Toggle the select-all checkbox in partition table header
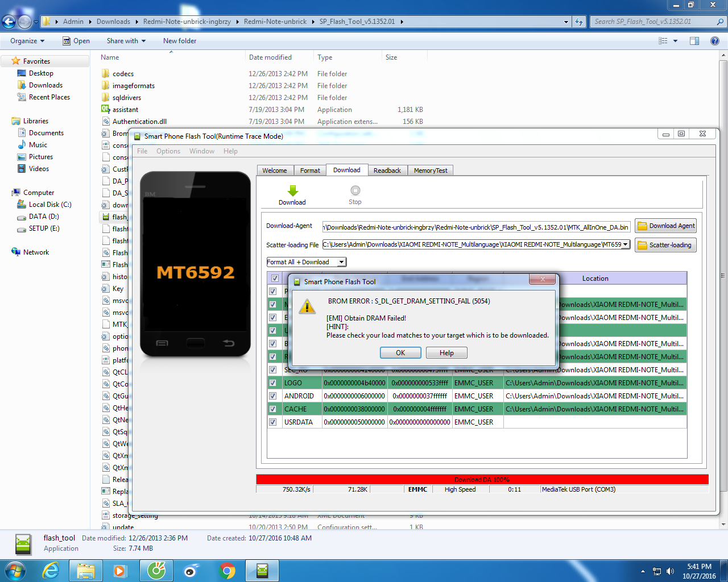The image size is (728, 582). (275, 278)
